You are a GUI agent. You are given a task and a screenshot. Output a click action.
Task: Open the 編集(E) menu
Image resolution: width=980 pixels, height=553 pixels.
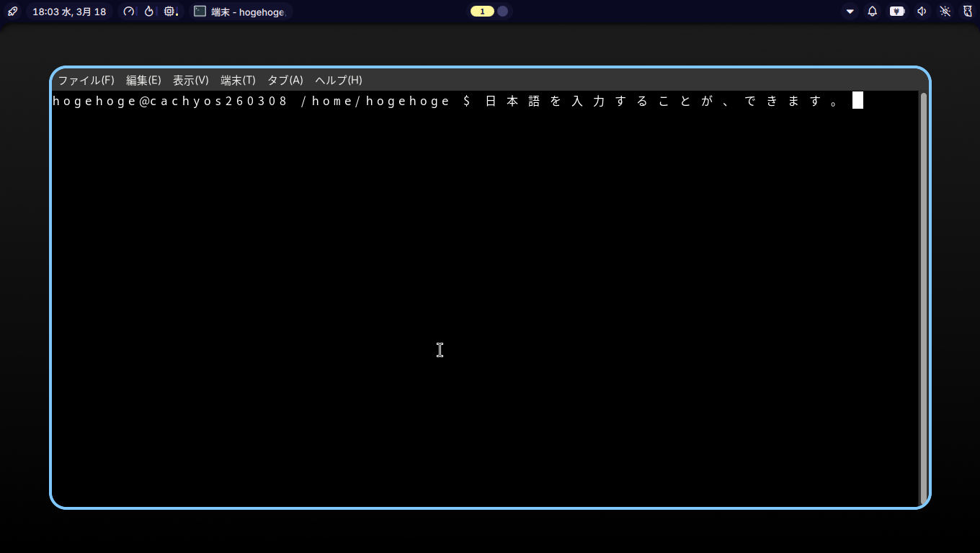143,80
